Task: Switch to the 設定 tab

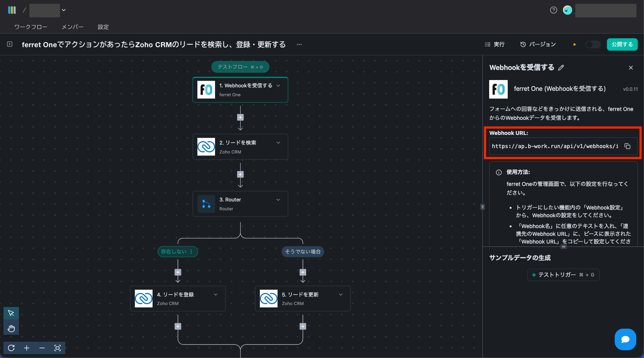Action: [103, 27]
